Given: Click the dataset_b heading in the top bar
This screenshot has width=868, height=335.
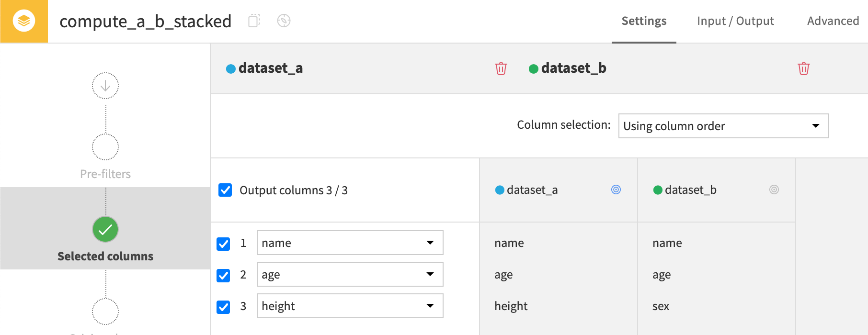Looking at the screenshot, I should click(574, 68).
